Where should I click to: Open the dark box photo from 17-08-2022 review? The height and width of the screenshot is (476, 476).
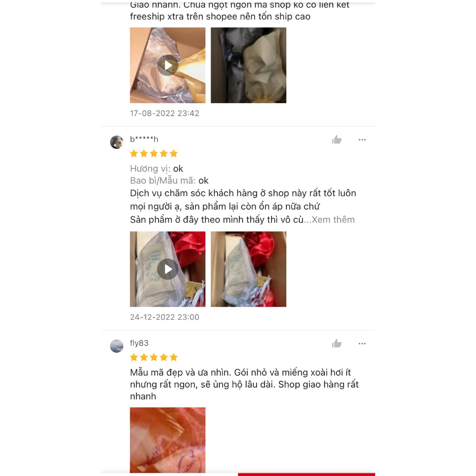click(x=248, y=65)
